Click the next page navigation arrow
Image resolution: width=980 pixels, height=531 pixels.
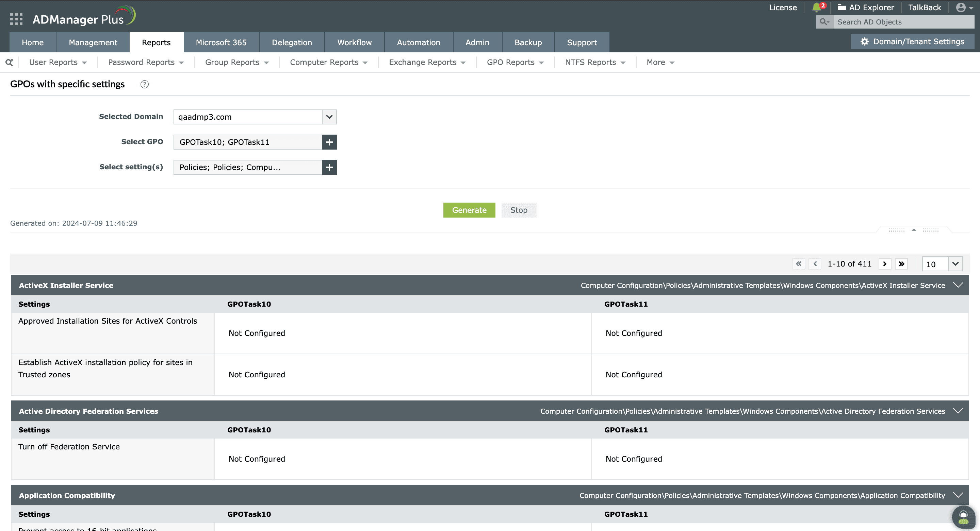click(884, 264)
